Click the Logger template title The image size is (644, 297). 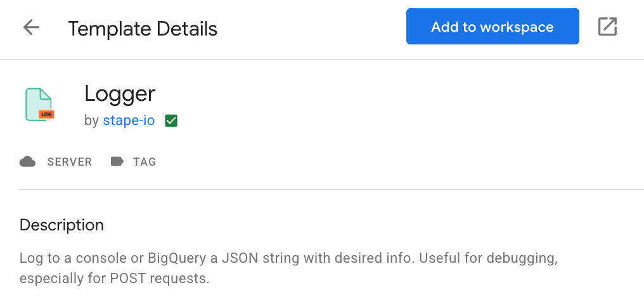point(120,94)
